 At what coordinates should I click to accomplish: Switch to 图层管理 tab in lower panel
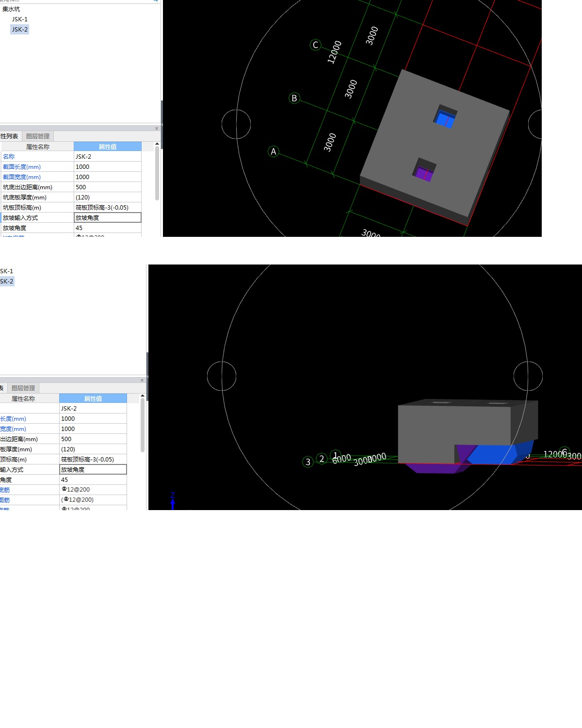click(23, 388)
